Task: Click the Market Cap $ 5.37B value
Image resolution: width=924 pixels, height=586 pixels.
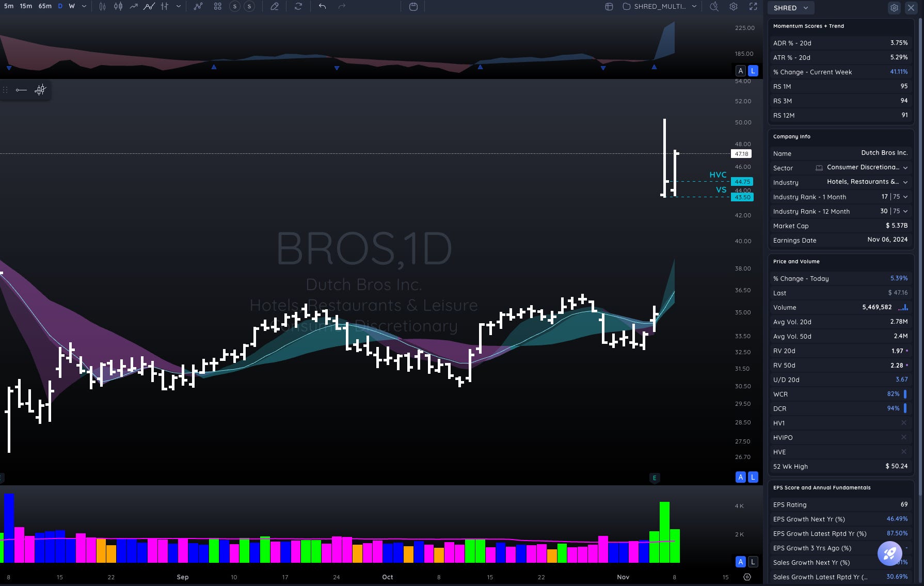Action: pos(897,226)
